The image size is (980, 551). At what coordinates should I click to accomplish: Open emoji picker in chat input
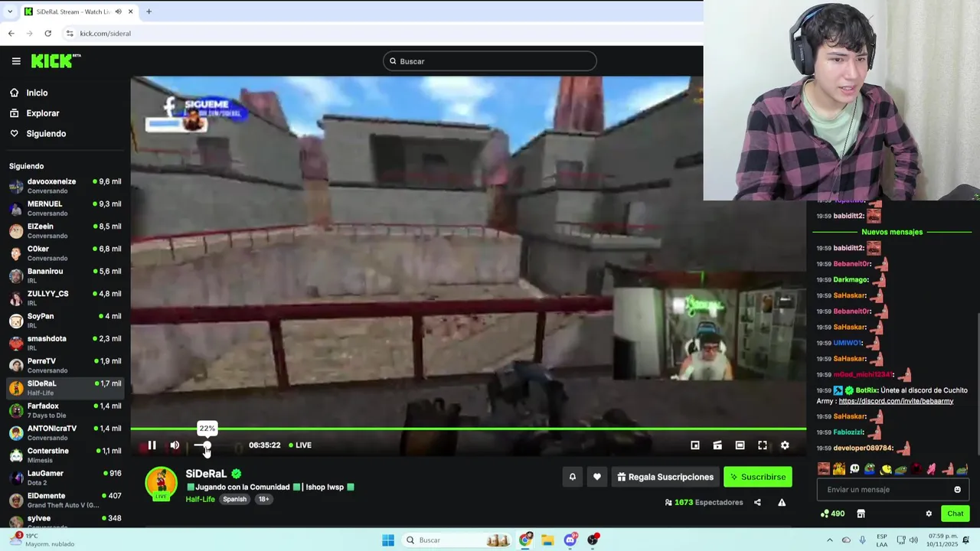(957, 490)
